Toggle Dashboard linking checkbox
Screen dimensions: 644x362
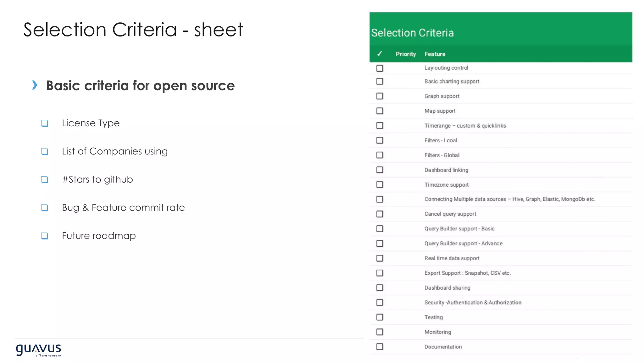[380, 170]
